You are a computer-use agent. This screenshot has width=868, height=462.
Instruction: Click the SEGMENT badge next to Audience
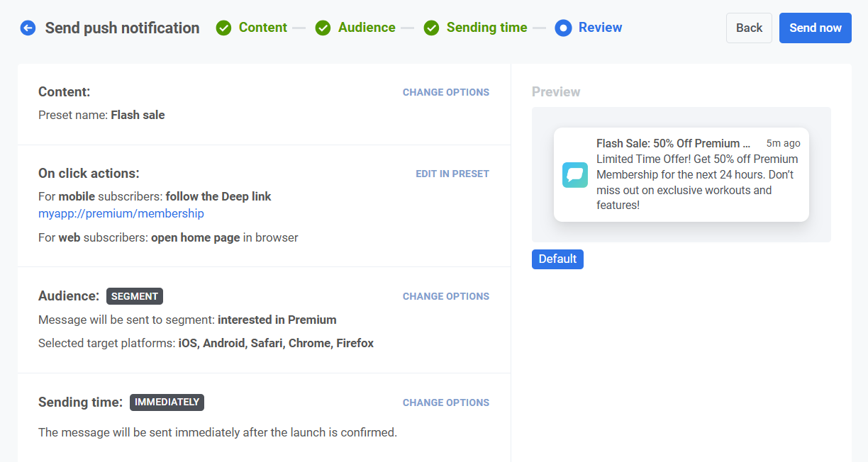pyautogui.click(x=135, y=296)
